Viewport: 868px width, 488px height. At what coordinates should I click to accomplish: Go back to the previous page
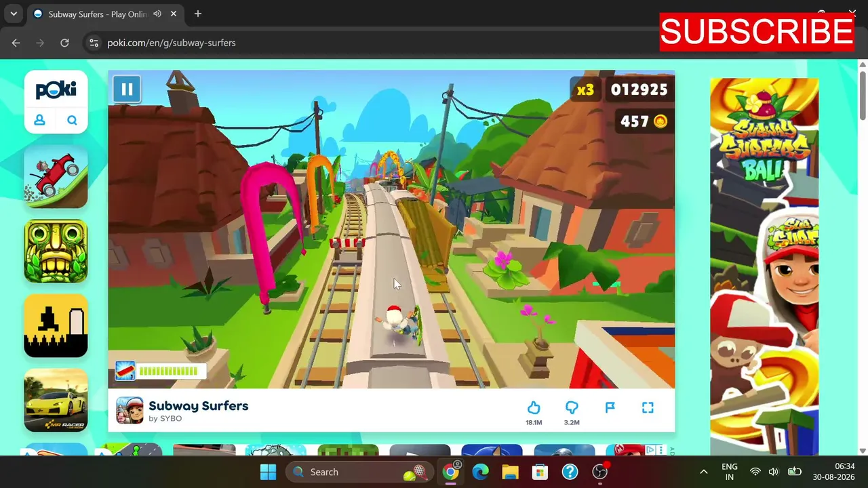[x=16, y=43]
